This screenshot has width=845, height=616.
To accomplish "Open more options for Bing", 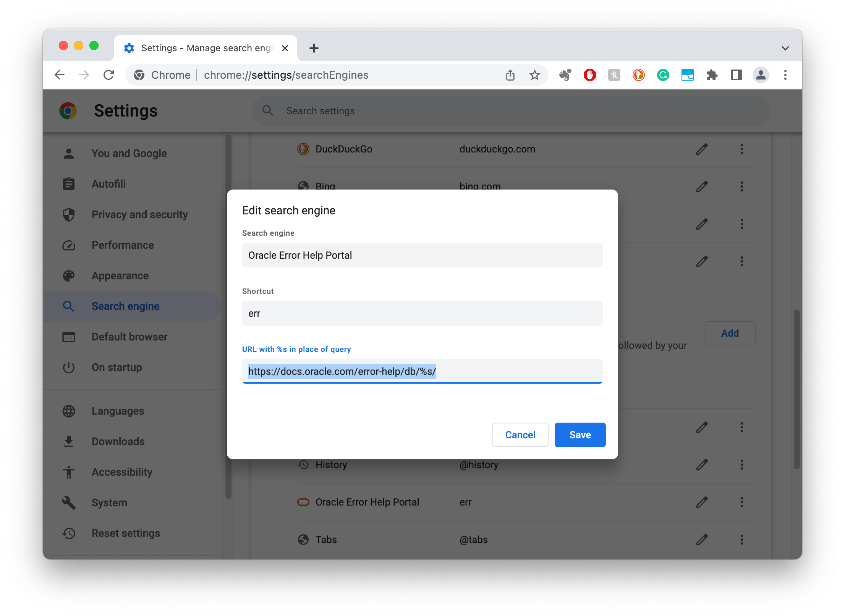I will pyautogui.click(x=741, y=186).
